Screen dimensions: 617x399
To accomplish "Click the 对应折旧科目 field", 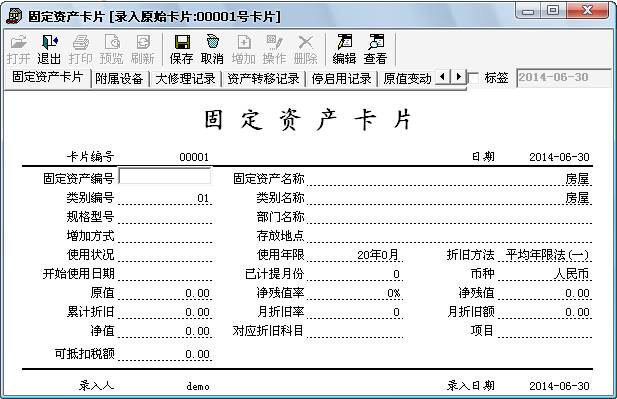I will 355,331.
